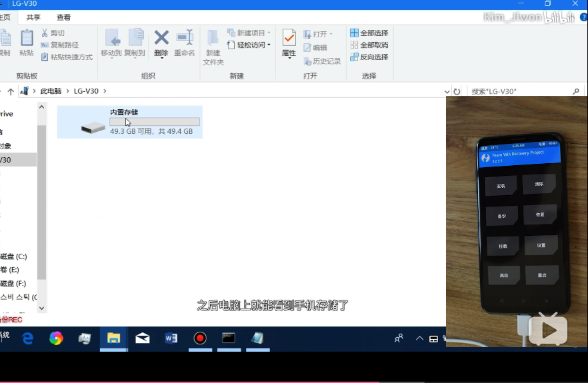This screenshot has height=383, width=588.
Task: Click navigation pane scroll down arrow
Action: click(41, 308)
